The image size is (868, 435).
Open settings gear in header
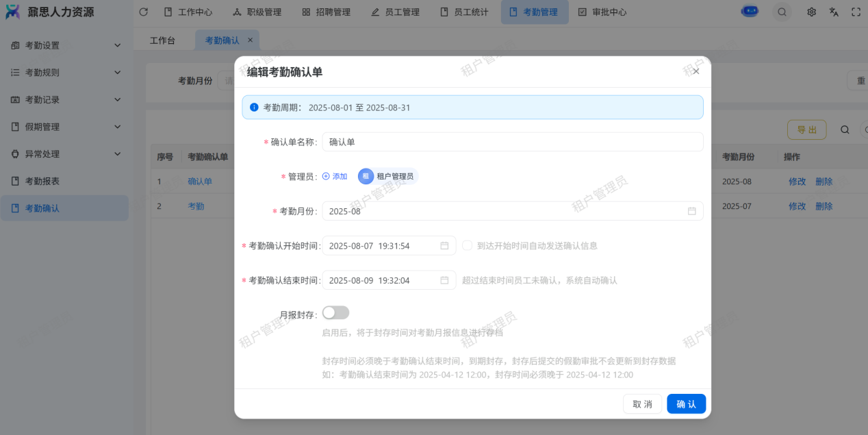811,12
